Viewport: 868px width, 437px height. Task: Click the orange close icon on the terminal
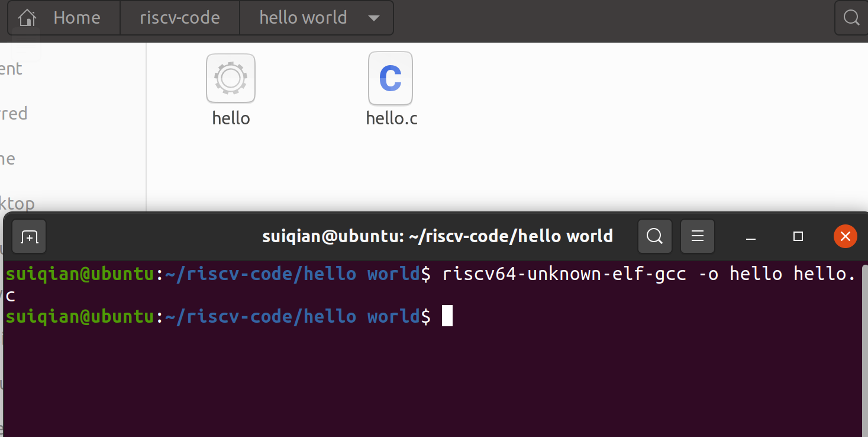(x=845, y=236)
